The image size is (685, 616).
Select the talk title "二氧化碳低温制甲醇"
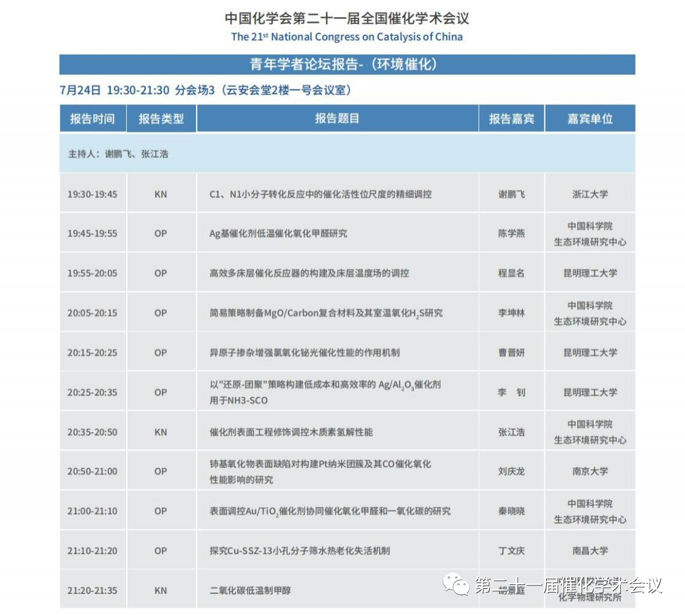250,591
